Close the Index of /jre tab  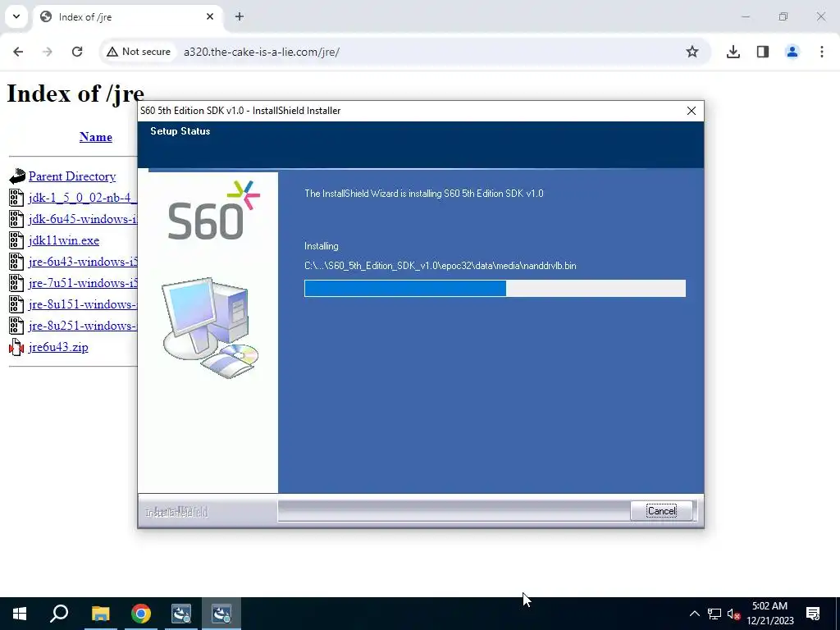(x=210, y=16)
